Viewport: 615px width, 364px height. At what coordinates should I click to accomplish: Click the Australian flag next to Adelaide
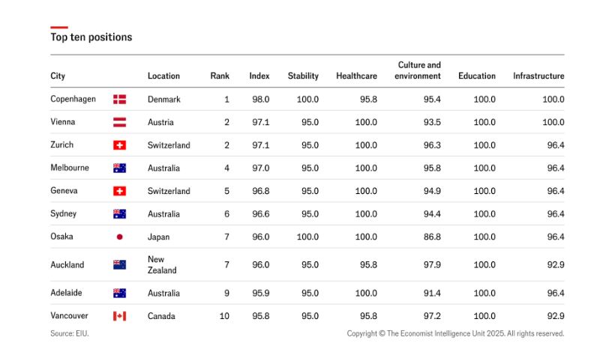pyautogui.click(x=119, y=293)
